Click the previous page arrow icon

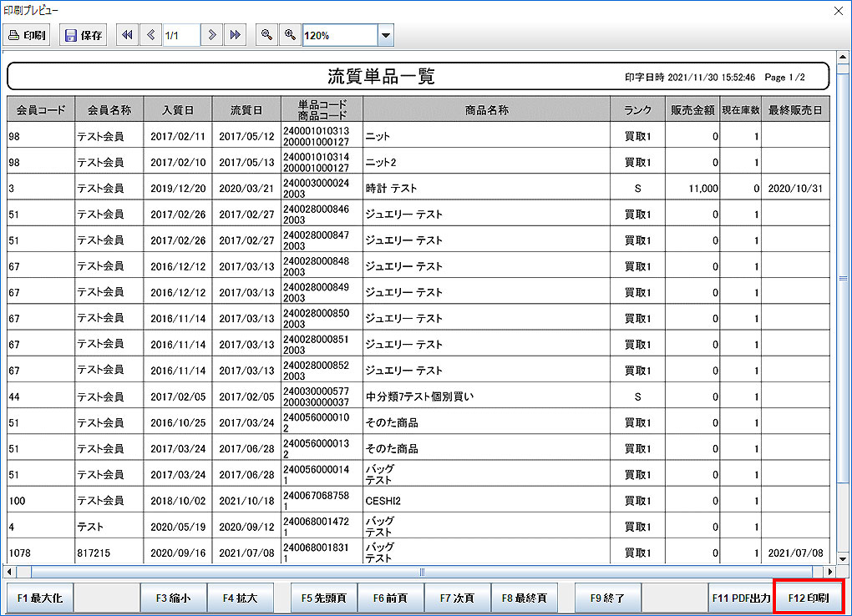point(150,34)
